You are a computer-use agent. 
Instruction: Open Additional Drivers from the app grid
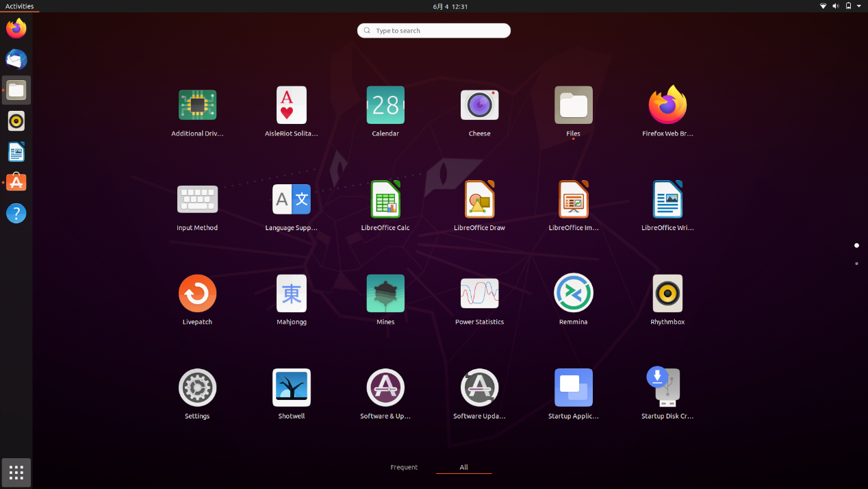[197, 105]
